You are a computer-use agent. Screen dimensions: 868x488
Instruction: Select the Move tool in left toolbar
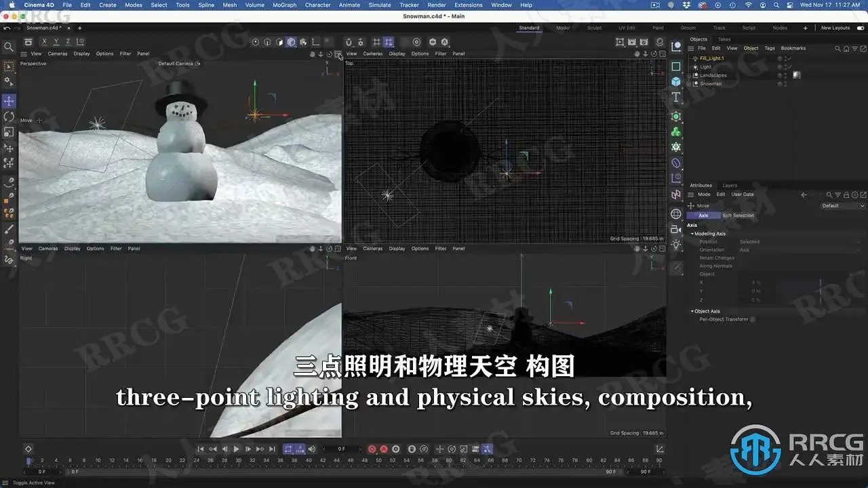click(9, 101)
